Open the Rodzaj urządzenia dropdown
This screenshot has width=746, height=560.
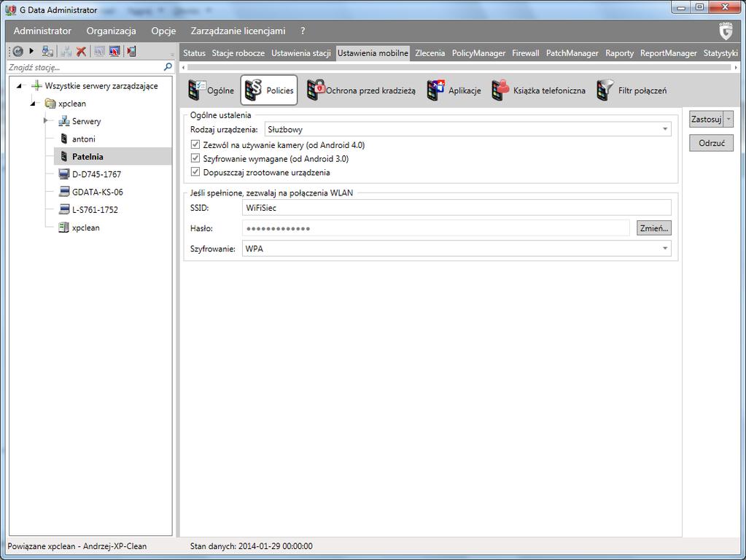click(x=467, y=129)
